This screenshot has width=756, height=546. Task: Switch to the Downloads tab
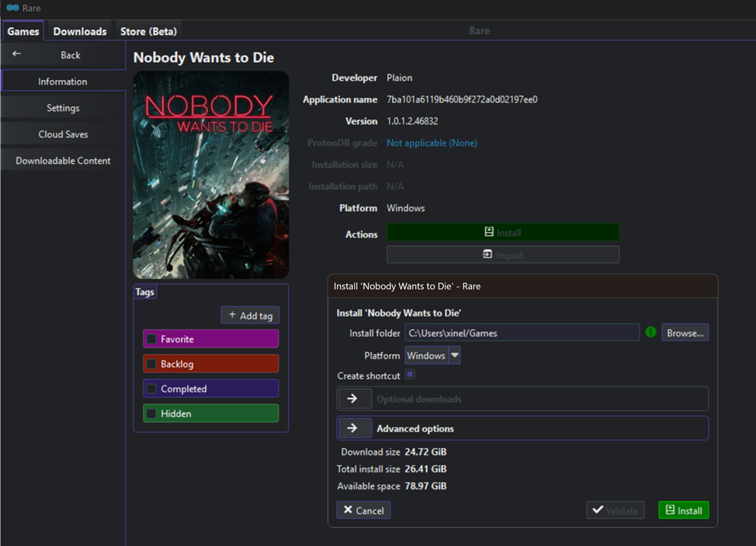[80, 31]
